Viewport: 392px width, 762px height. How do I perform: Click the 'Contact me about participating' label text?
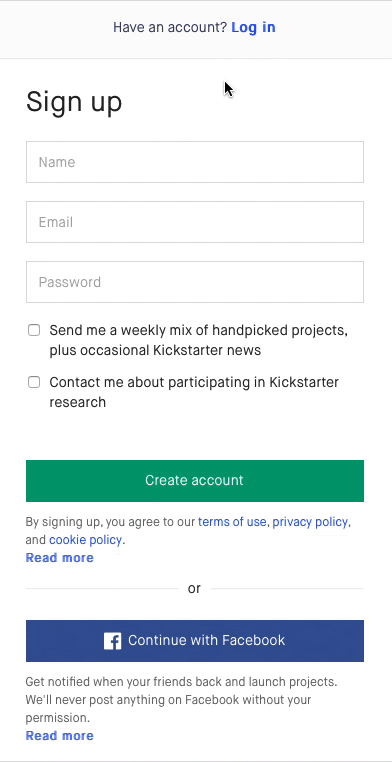point(194,392)
